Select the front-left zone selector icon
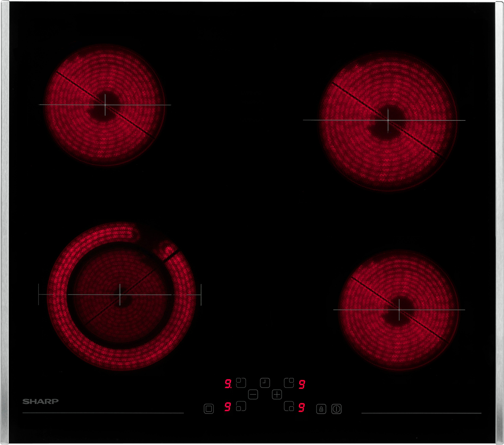 click(241, 406)
